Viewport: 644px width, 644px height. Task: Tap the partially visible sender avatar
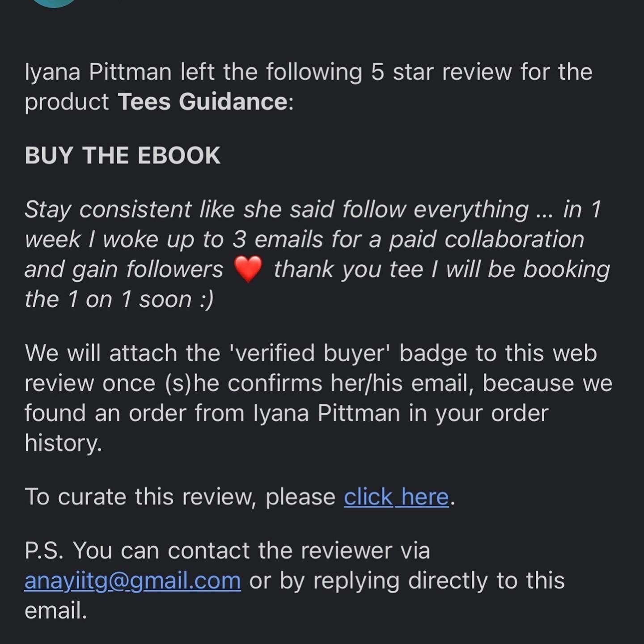55,3
